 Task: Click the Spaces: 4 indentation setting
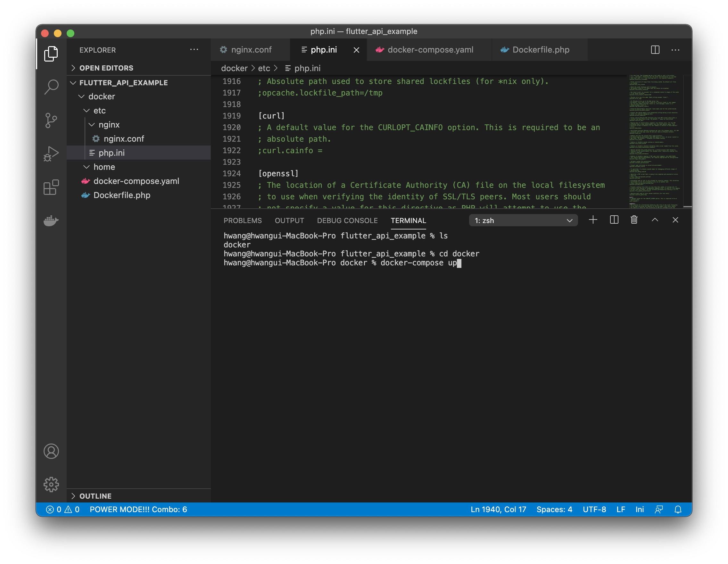coord(554,509)
